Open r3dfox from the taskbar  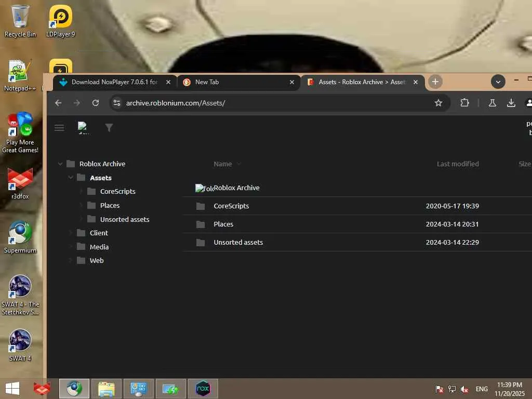click(x=42, y=389)
